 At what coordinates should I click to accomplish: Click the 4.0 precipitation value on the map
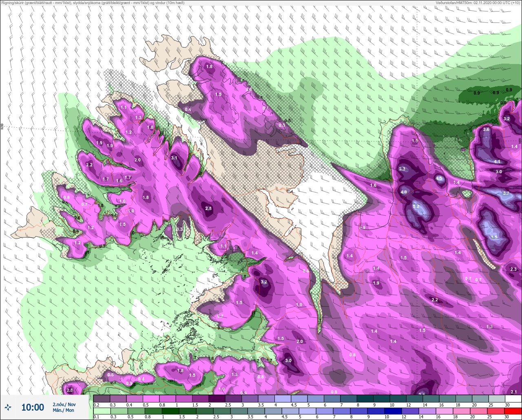pyautogui.click(x=404, y=192)
